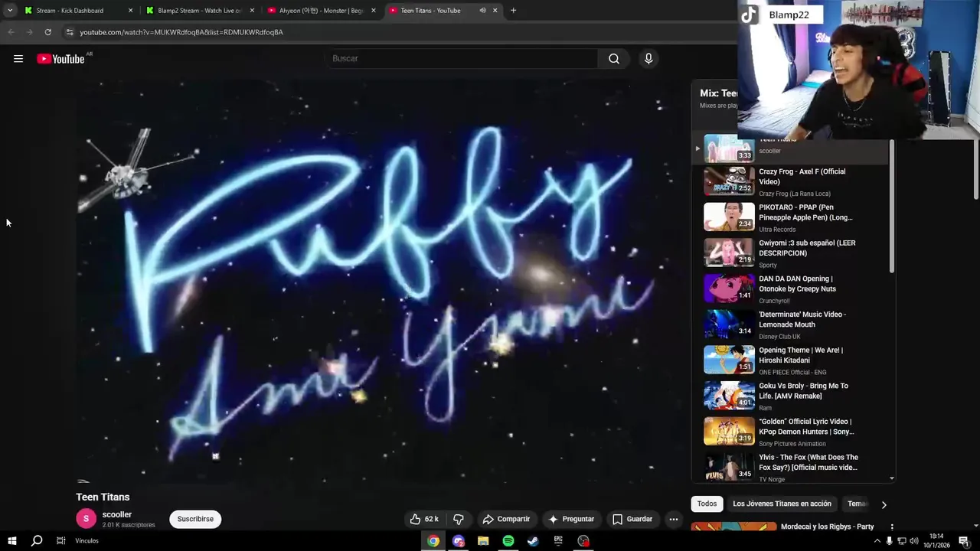The image size is (980, 551).
Task: Dislike the Teen Titans video
Action: point(459,519)
